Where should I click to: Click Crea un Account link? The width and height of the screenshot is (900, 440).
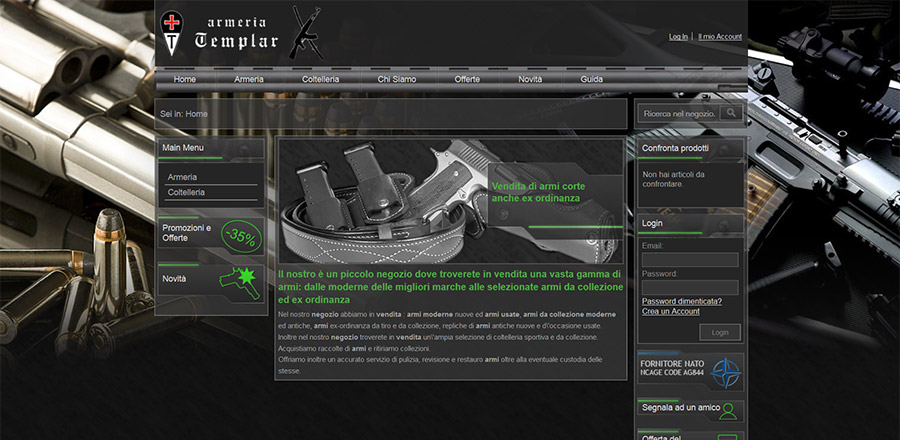coord(670,311)
